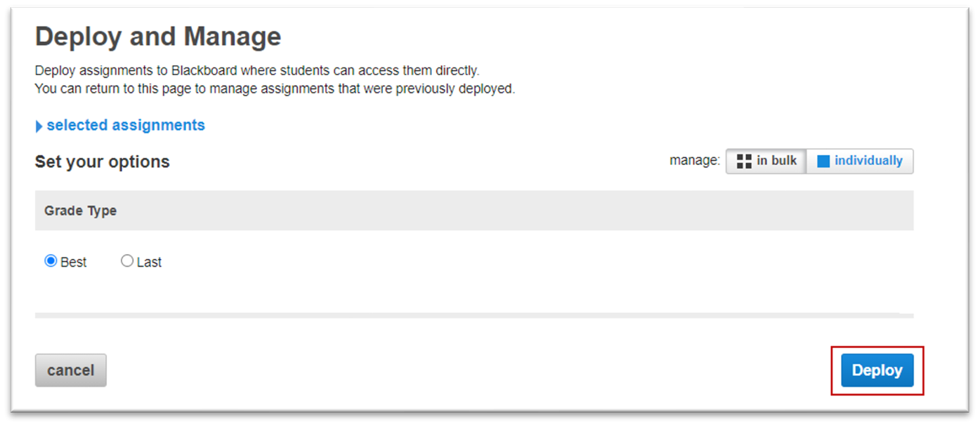Image resolution: width=980 pixels, height=426 pixels.
Task: Click the Grade Type section header
Action: (x=80, y=211)
